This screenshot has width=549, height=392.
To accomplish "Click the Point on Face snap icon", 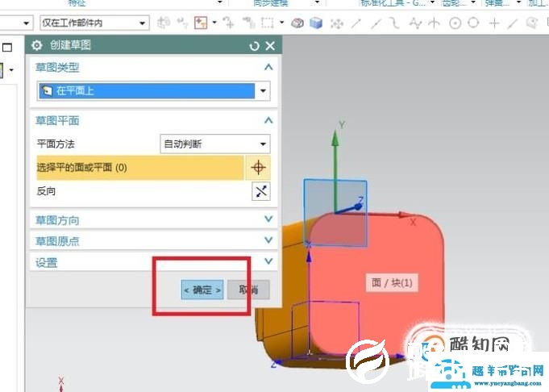I will [532, 23].
